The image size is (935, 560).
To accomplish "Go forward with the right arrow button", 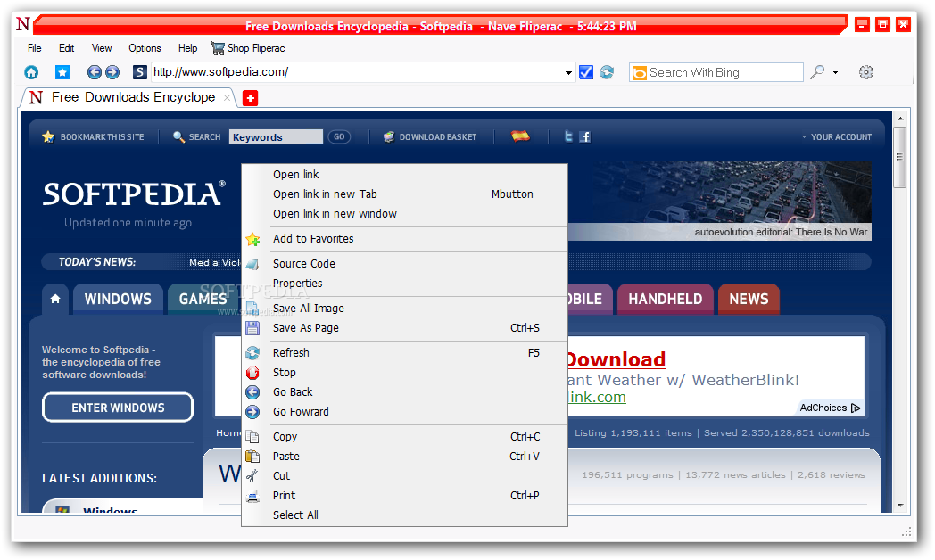I will [x=112, y=72].
